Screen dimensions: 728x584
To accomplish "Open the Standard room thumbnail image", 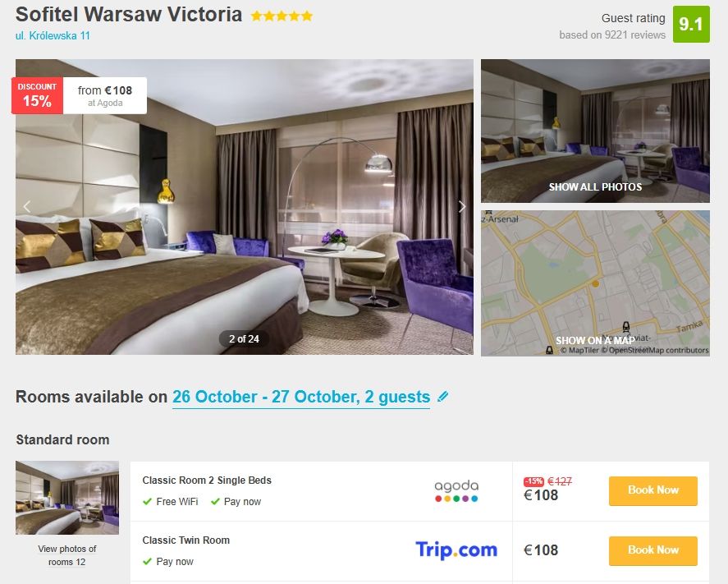I will coord(66,498).
